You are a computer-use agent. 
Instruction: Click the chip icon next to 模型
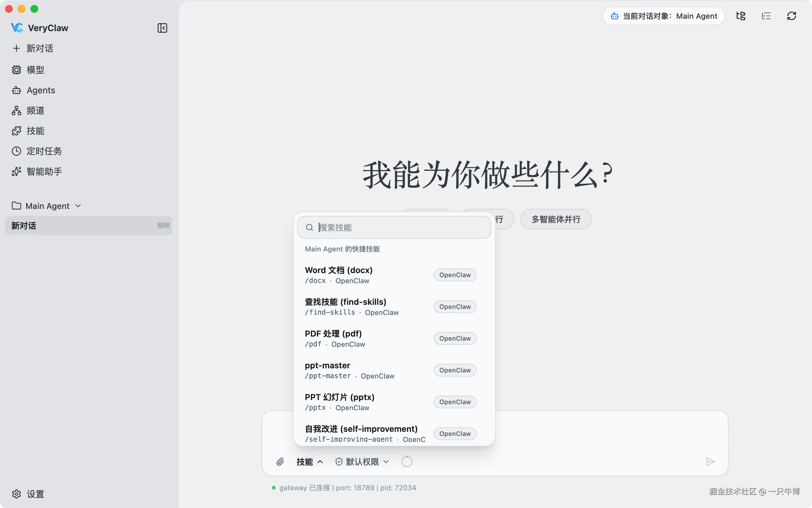(16, 70)
